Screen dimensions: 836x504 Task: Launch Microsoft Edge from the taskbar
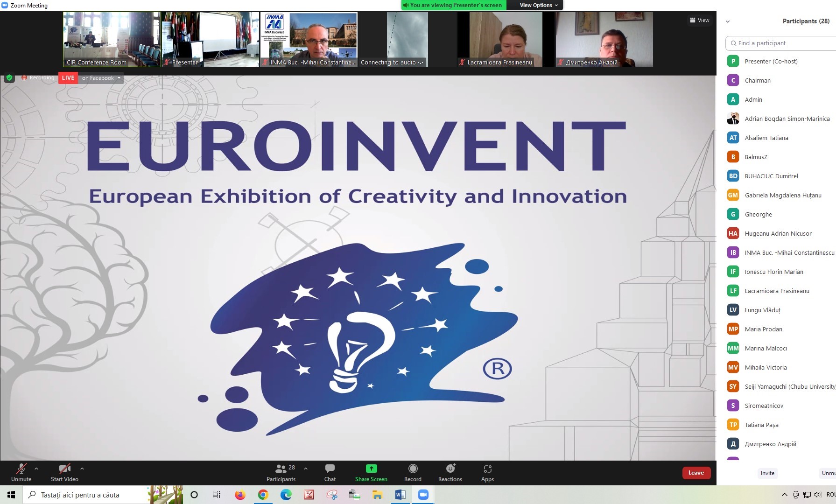click(x=286, y=495)
